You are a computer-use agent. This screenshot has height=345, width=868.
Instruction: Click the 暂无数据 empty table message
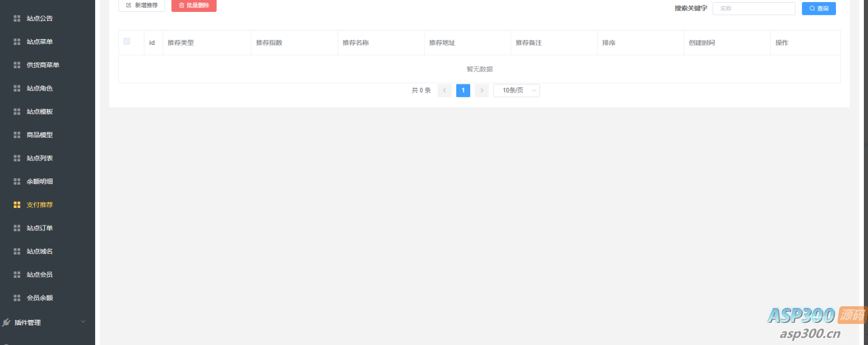tap(480, 69)
